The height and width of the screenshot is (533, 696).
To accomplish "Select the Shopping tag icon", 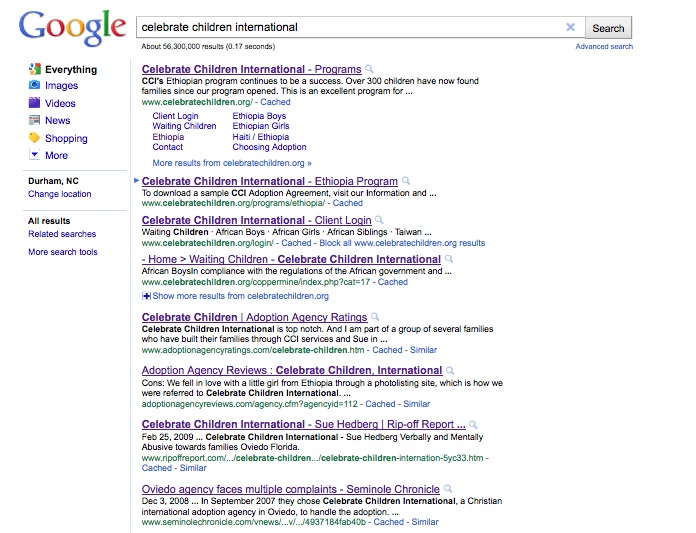I will tap(34, 138).
